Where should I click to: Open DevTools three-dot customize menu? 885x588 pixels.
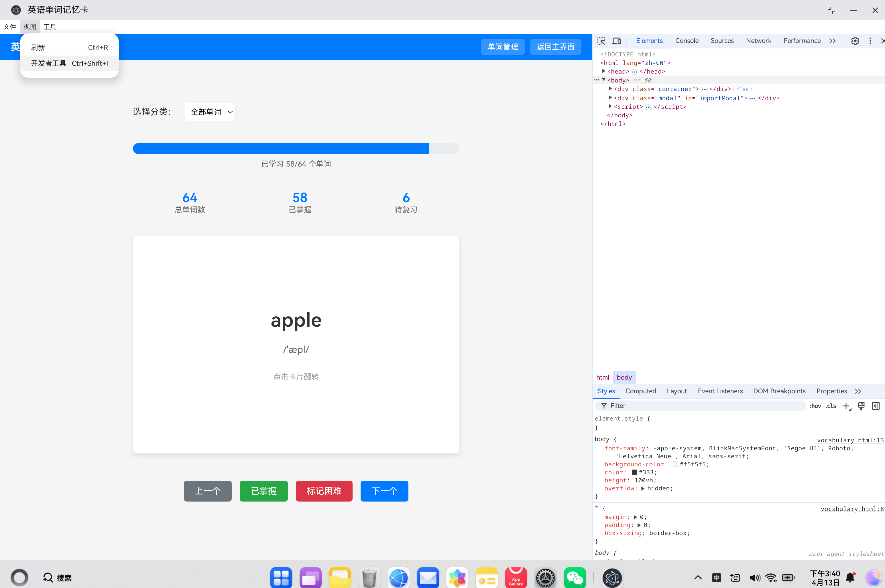coord(870,41)
